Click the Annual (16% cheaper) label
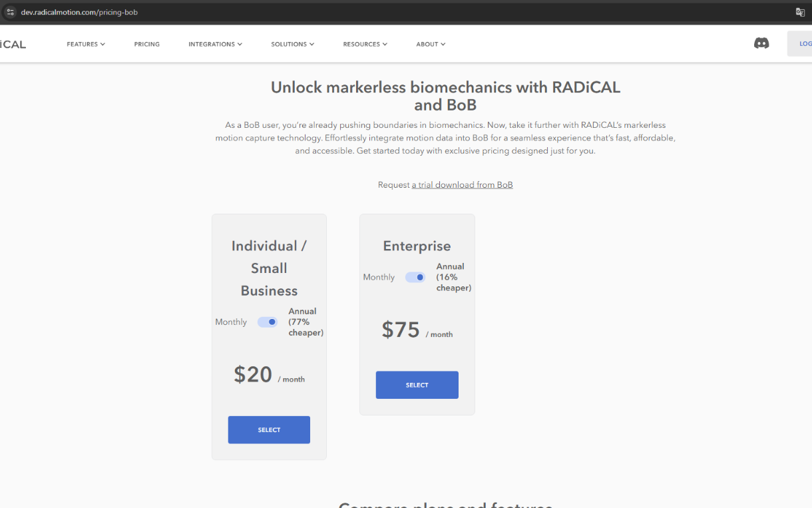Image resolution: width=812 pixels, height=508 pixels. pyautogui.click(x=454, y=277)
